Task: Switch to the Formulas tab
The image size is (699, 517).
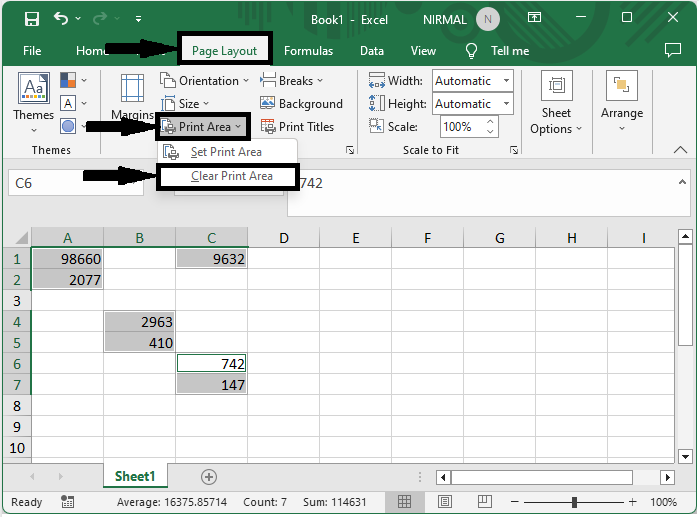Action: pos(308,51)
